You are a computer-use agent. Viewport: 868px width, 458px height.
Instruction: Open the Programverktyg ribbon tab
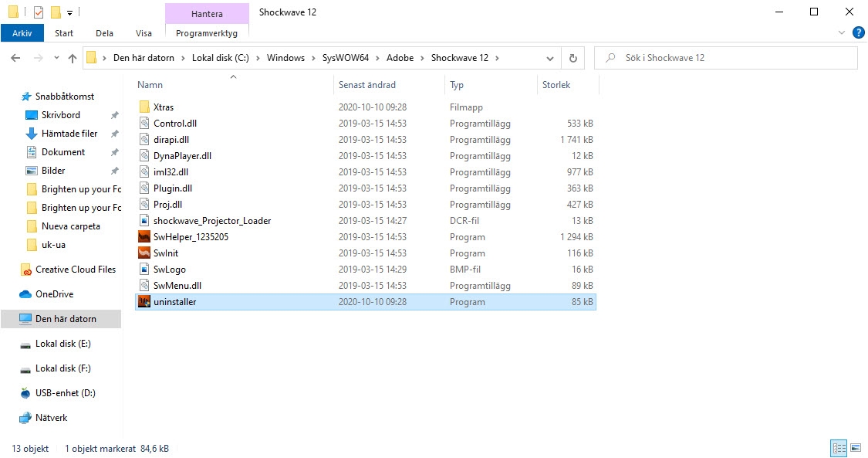pos(207,33)
